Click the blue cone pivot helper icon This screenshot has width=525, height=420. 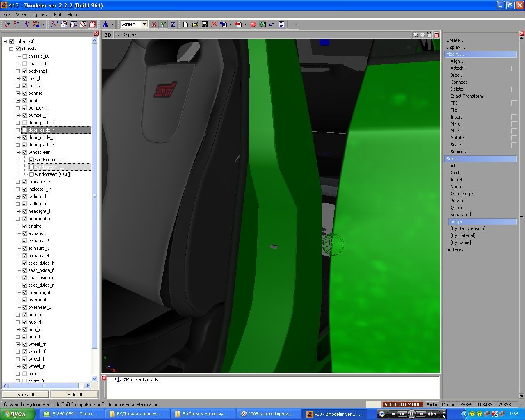(105, 25)
